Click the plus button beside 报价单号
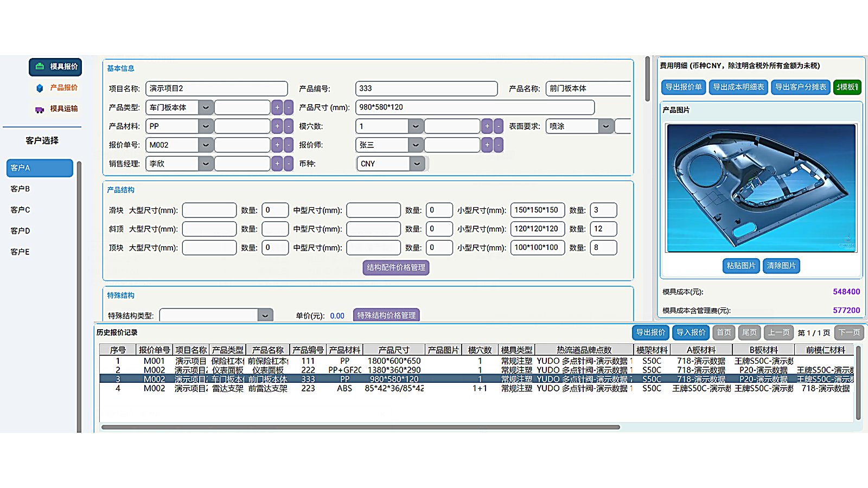 [277, 145]
